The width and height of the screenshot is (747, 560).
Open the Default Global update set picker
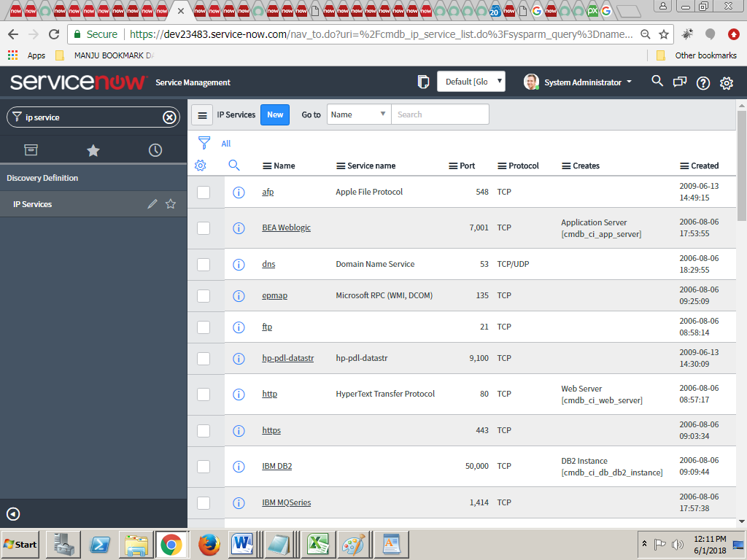point(471,82)
